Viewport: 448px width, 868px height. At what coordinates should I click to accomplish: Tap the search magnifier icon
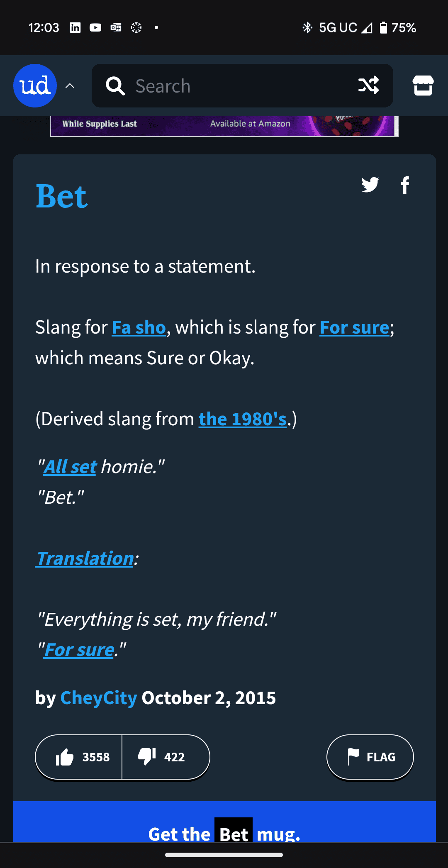click(115, 86)
